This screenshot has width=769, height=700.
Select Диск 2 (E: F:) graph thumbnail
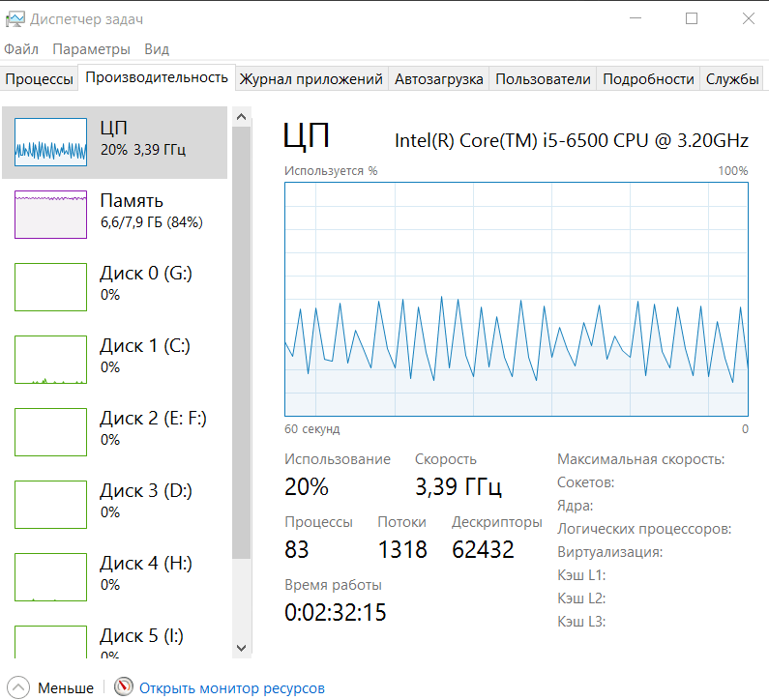pyautogui.click(x=50, y=432)
